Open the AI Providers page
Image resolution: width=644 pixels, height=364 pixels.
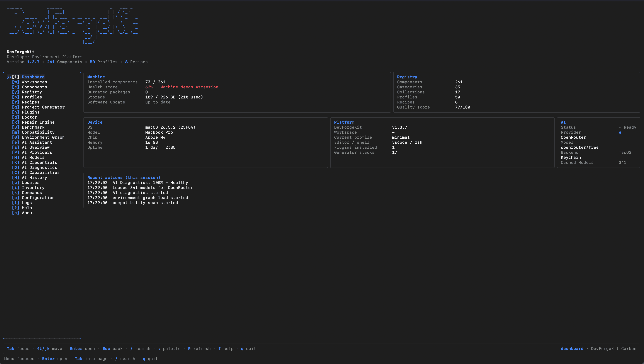coord(32,152)
